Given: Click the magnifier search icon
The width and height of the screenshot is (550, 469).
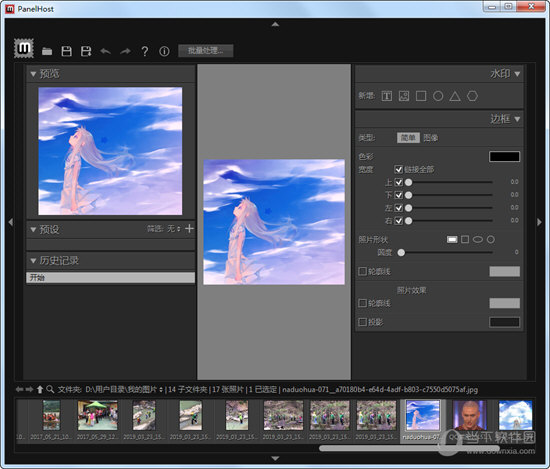Looking at the screenshot, I should click(50, 389).
